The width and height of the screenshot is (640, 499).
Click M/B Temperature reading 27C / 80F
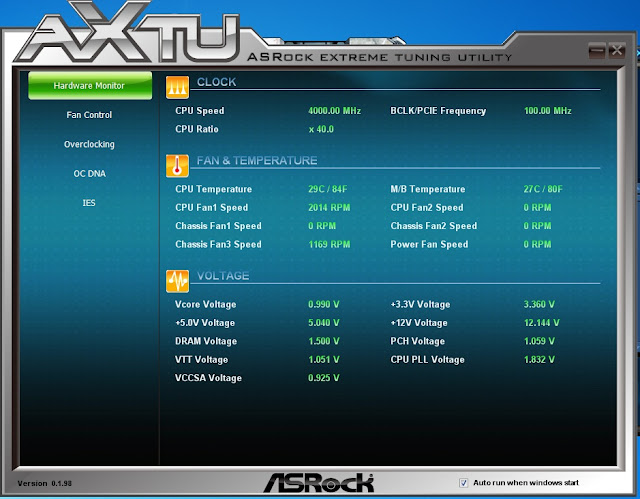click(x=543, y=189)
